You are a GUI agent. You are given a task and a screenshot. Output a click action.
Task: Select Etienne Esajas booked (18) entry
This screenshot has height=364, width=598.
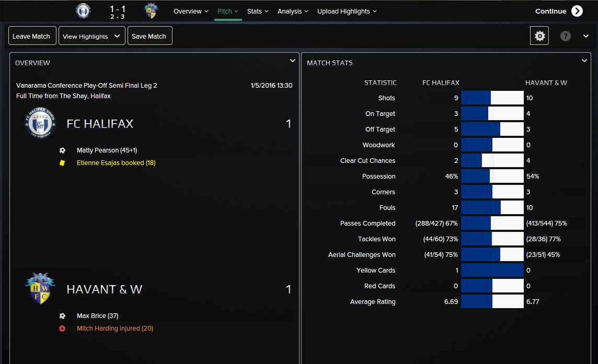click(x=116, y=163)
